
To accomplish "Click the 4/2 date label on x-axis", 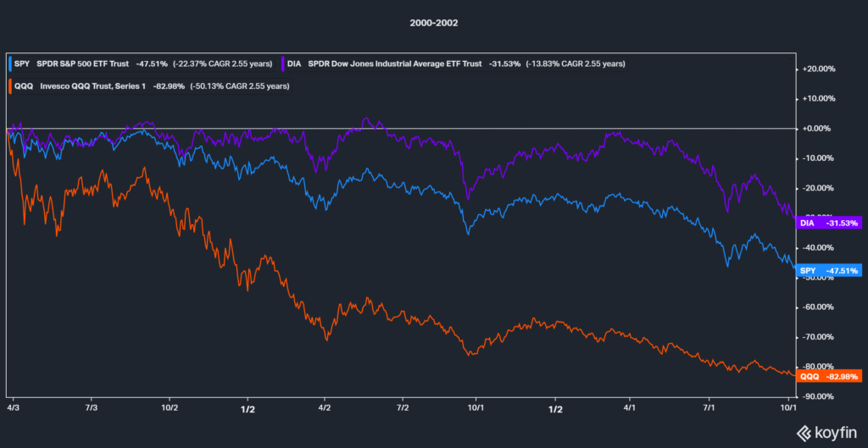I will tap(325, 407).
